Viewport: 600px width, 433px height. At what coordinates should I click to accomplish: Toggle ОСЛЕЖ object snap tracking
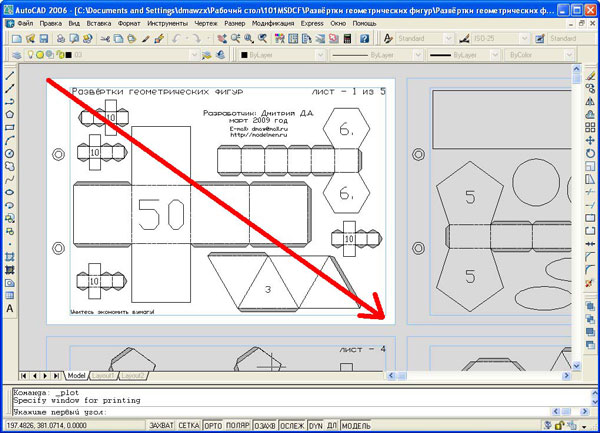[x=292, y=425]
